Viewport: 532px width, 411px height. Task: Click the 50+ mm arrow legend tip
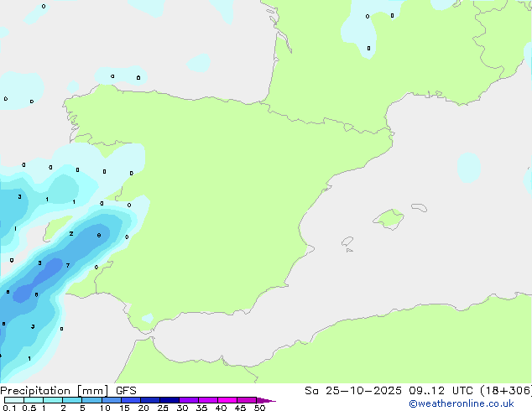(266, 400)
